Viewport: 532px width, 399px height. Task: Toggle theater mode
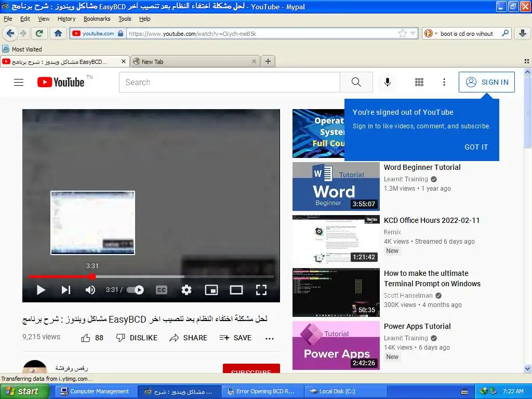(x=236, y=290)
